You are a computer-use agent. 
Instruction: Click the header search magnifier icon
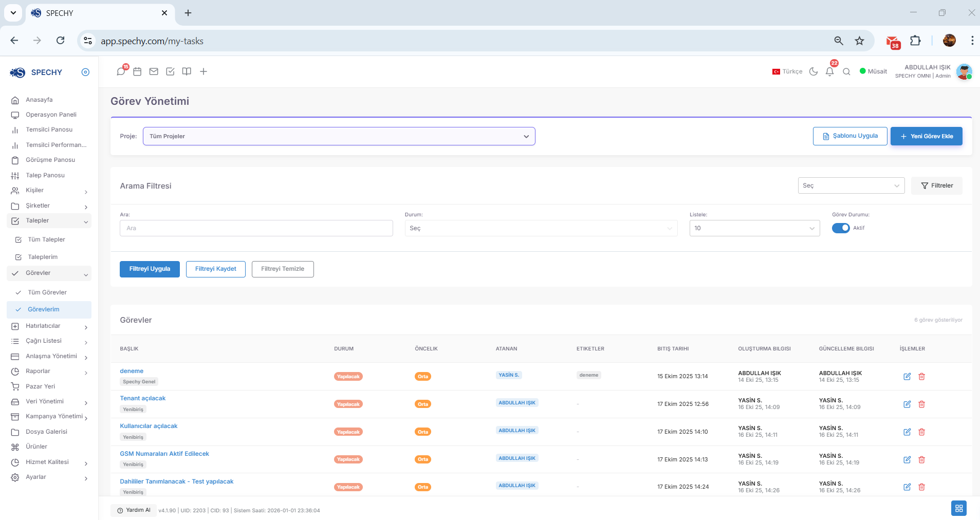tap(846, 71)
